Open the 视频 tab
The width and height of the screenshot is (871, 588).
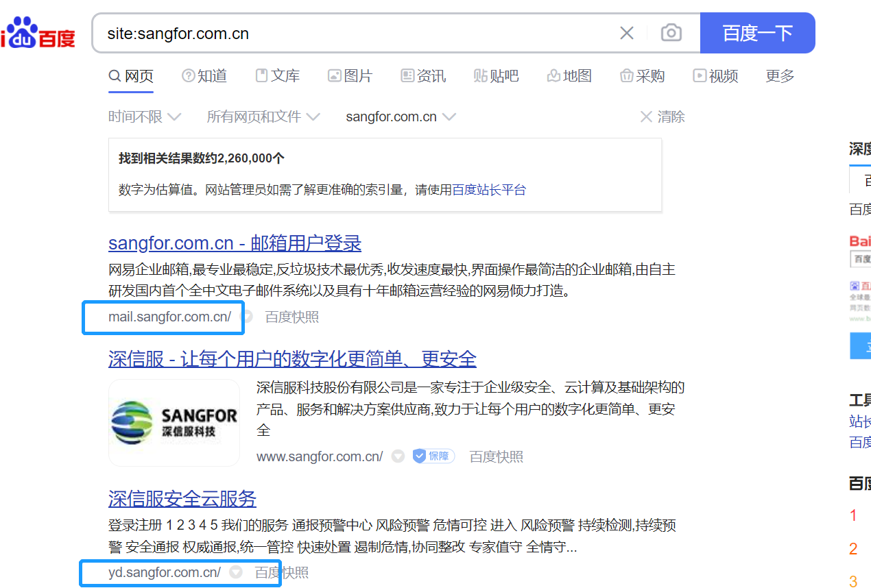715,76
